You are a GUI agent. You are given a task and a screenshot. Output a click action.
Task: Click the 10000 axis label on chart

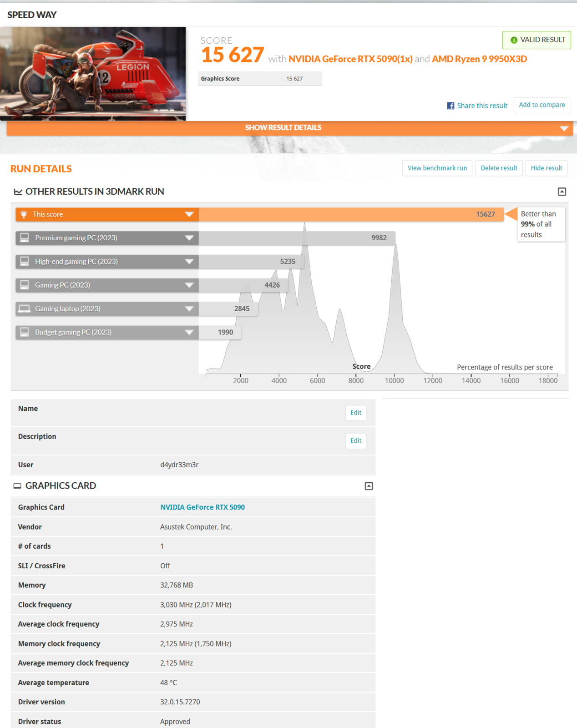tap(394, 380)
